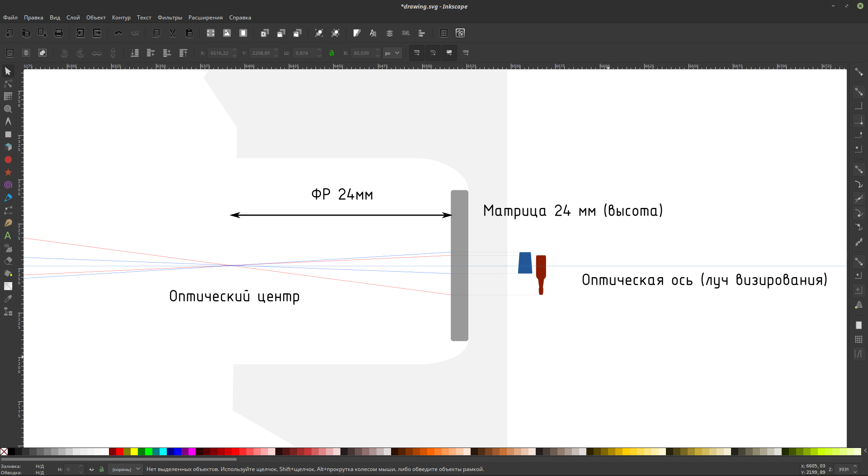868x476 pixels.
Task: Click the Print document icon
Action: 58,33
